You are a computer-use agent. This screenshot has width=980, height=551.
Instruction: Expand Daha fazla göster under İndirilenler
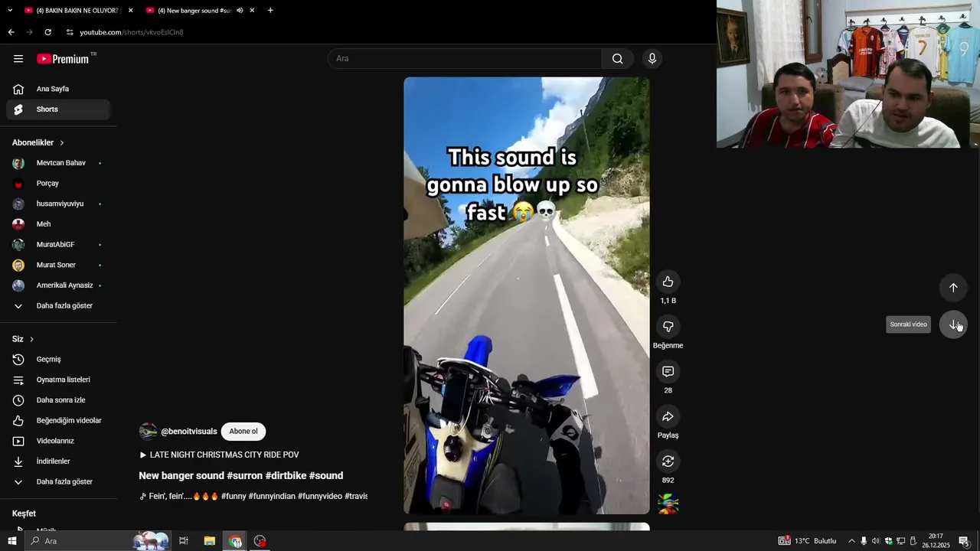click(x=58, y=482)
